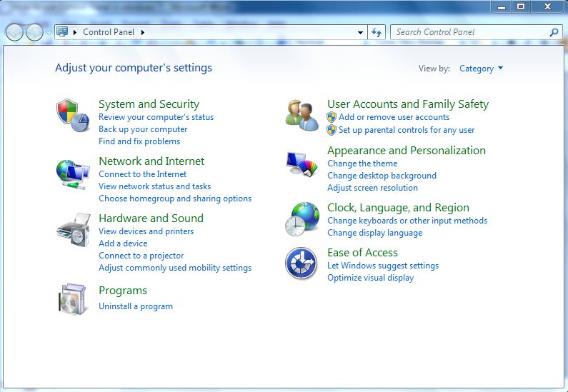568x392 pixels.
Task: Open Clock, Language, and Region heading
Action: (x=398, y=208)
